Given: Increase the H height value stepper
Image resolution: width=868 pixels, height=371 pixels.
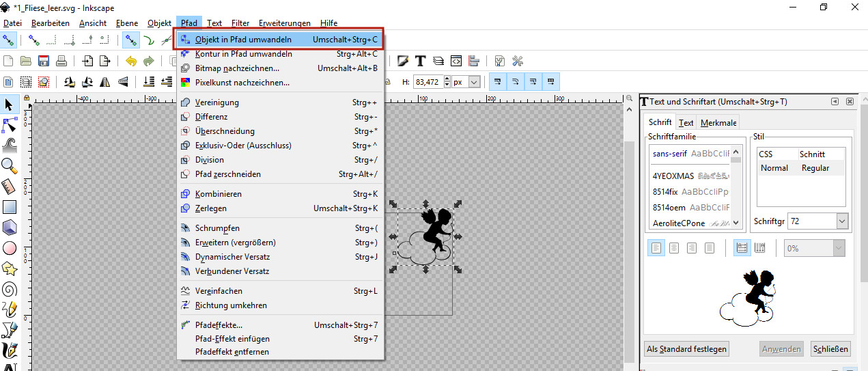Looking at the screenshot, I should point(447,79).
